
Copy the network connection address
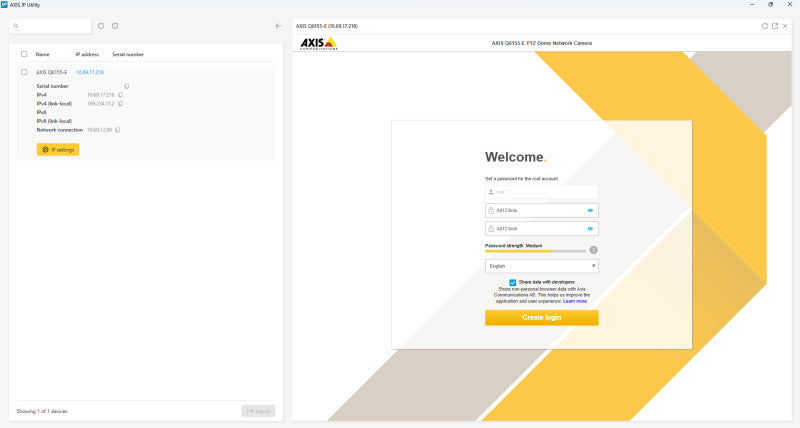[x=118, y=130]
